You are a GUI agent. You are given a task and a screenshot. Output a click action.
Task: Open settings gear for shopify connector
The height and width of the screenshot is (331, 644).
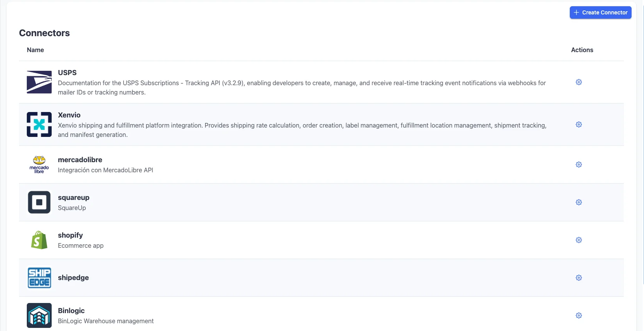click(x=579, y=240)
